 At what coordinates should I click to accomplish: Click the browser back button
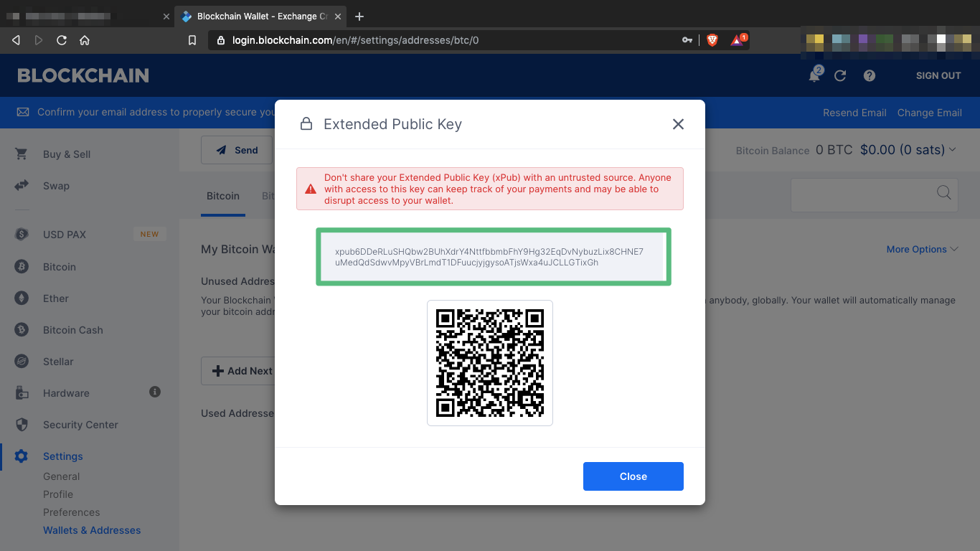(16, 40)
